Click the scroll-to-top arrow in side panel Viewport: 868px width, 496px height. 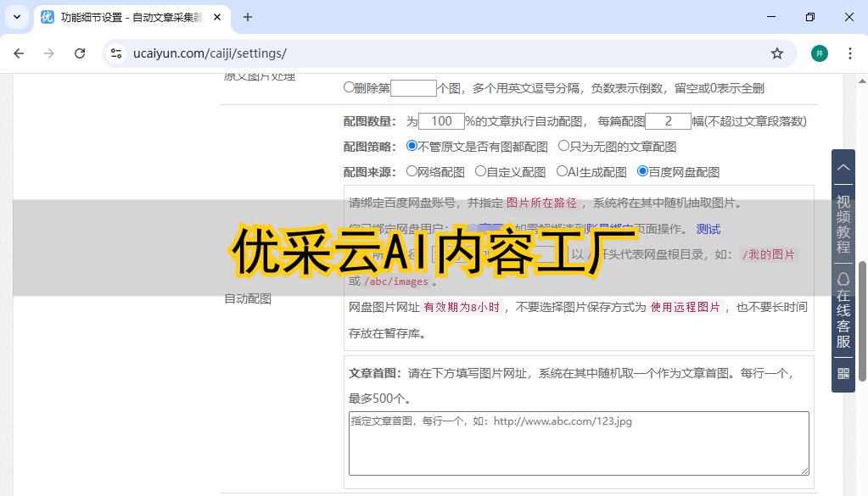tap(843, 167)
